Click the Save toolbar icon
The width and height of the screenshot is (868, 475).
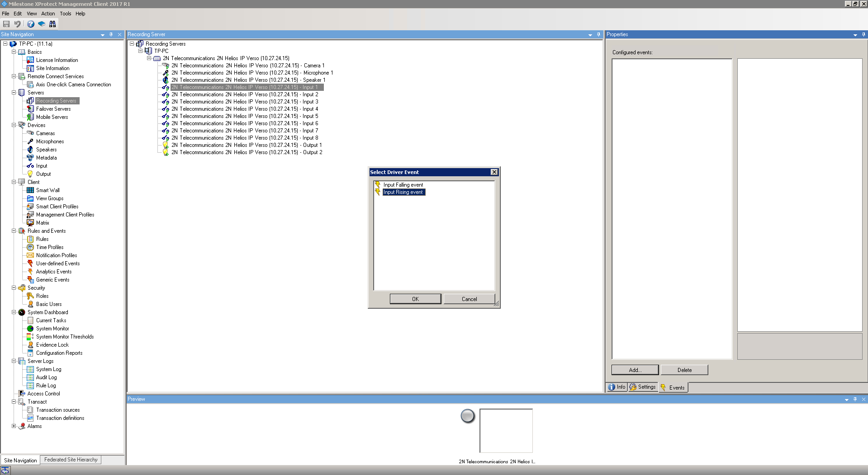click(6, 24)
